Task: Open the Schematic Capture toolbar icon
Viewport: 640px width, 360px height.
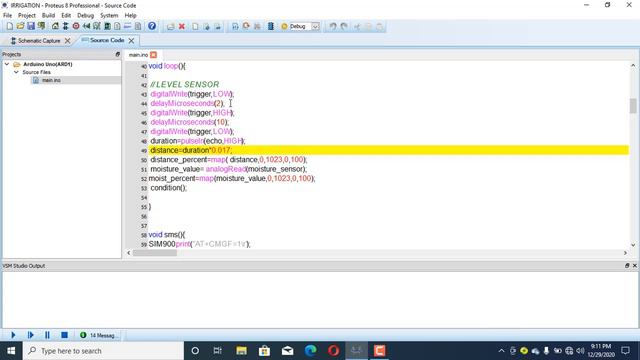Action: click(65, 26)
